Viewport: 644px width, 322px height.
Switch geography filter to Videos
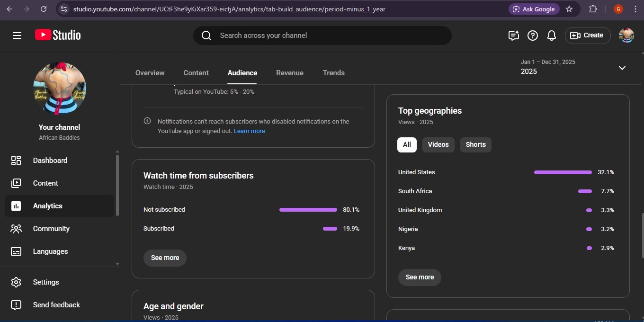[438, 145]
